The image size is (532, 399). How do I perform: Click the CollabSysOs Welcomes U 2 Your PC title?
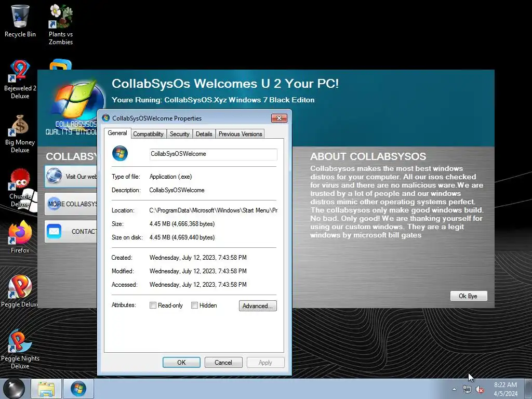point(225,84)
